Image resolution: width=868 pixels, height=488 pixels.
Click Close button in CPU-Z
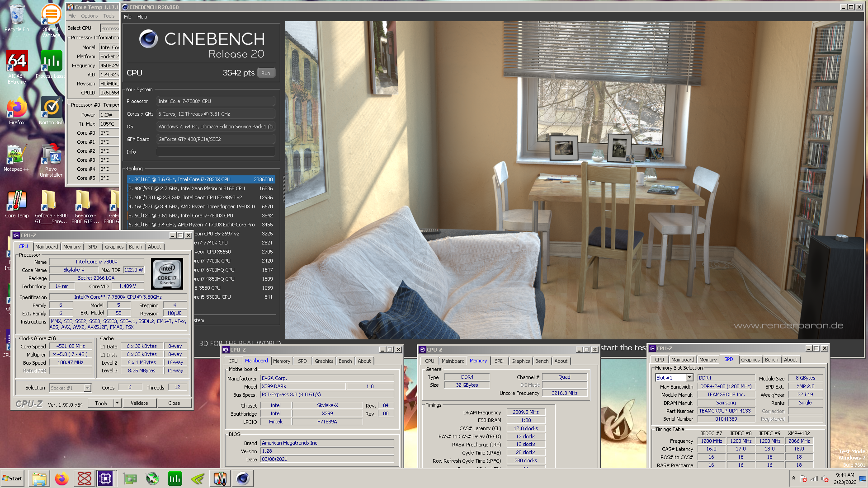click(x=174, y=403)
